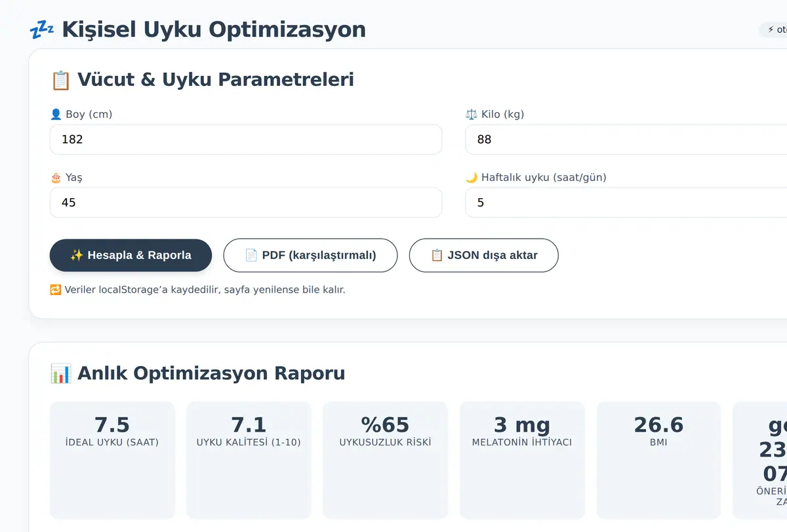The width and height of the screenshot is (787, 532).
Task: Click the scale icon next to Kilo
Action: pyautogui.click(x=472, y=114)
